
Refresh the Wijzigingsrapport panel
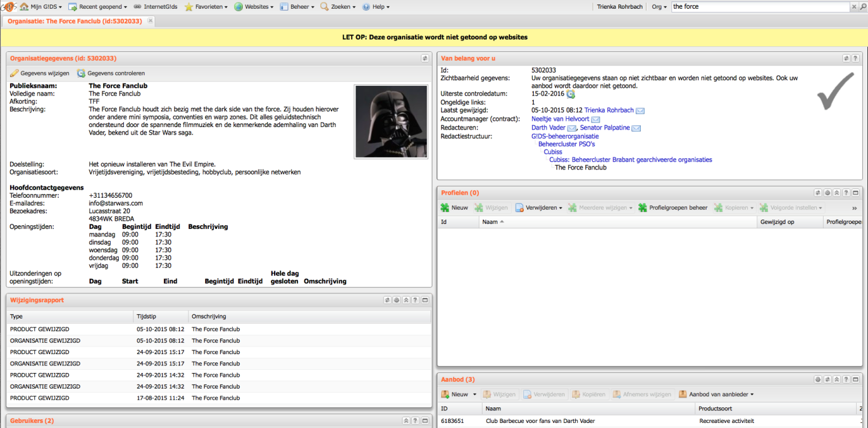pyautogui.click(x=387, y=300)
